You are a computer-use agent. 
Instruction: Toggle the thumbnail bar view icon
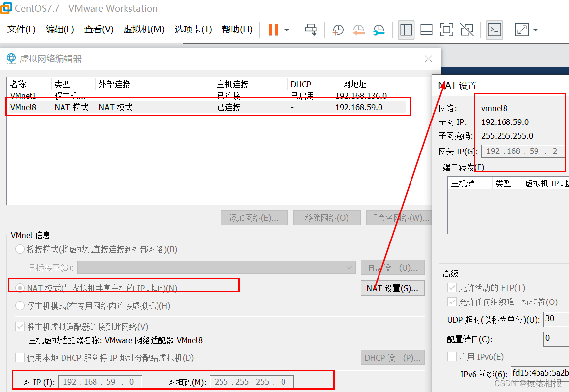(426, 30)
